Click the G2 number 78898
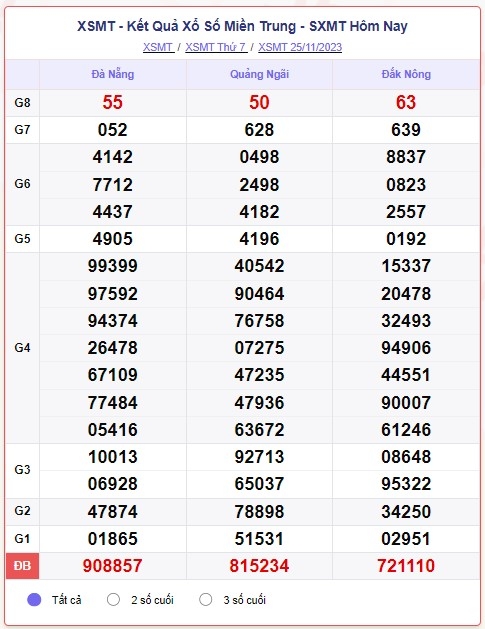 click(259, 512)
